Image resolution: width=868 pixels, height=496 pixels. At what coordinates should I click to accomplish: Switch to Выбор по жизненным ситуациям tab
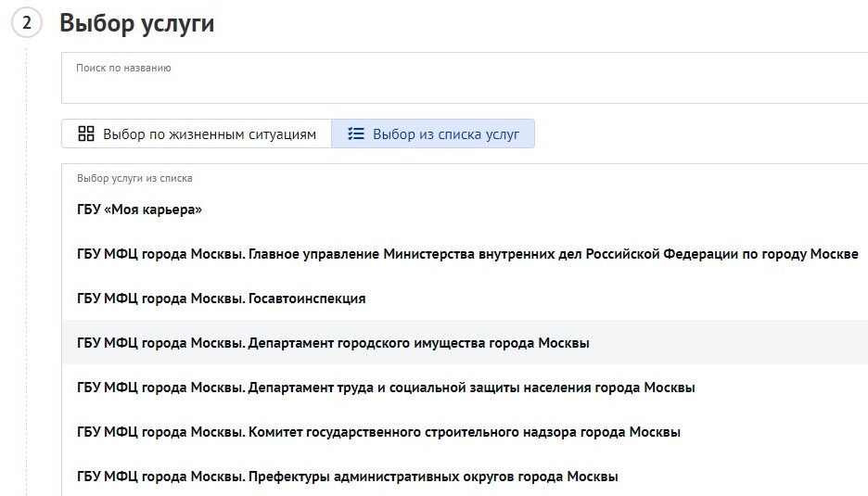(197, 134)
